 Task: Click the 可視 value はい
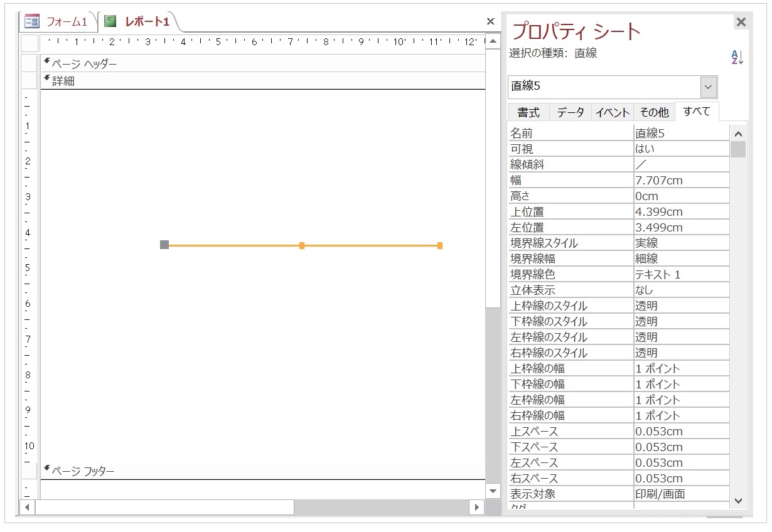(682, 149)
